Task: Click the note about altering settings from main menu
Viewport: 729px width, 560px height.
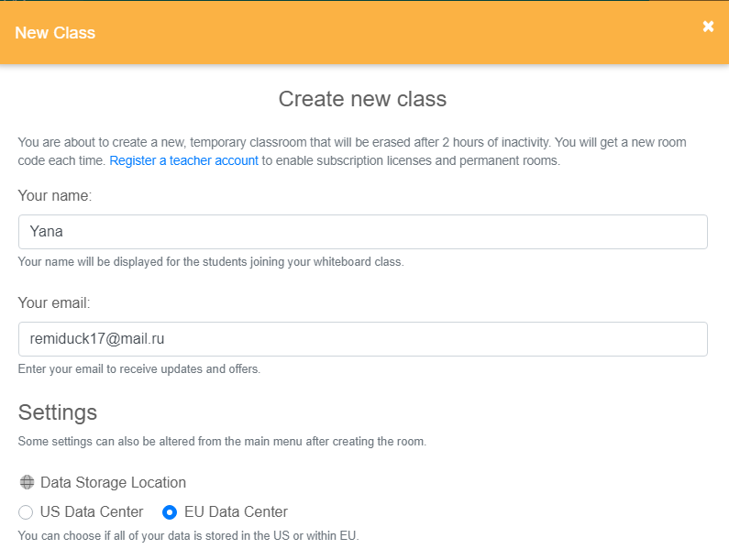Action: click(222, 441)
